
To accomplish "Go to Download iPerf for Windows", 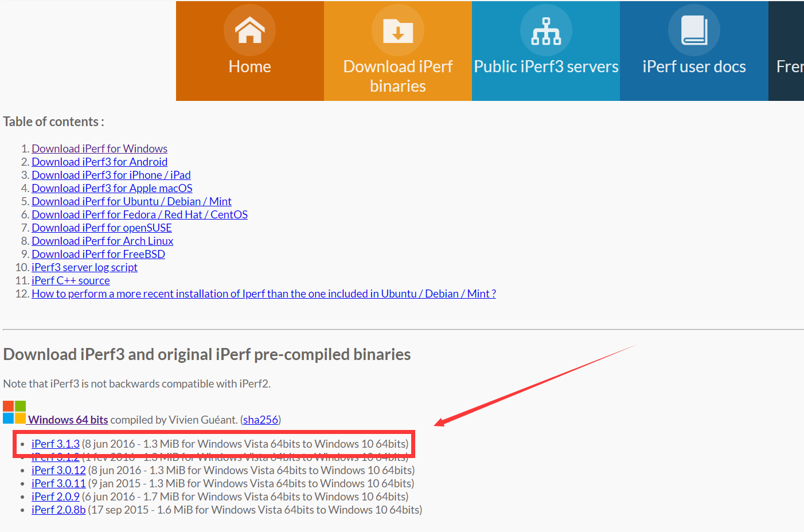I will 100,148.
